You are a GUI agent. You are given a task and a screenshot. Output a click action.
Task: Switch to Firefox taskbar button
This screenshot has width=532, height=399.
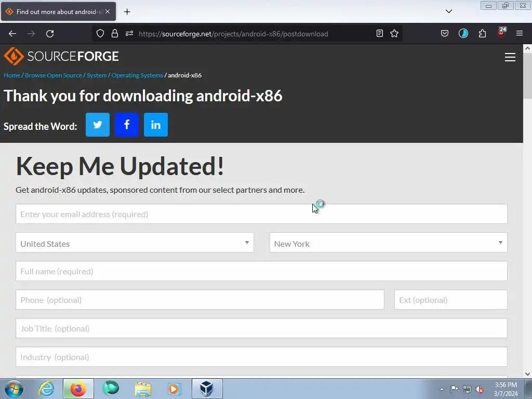(x=78, y=389)
